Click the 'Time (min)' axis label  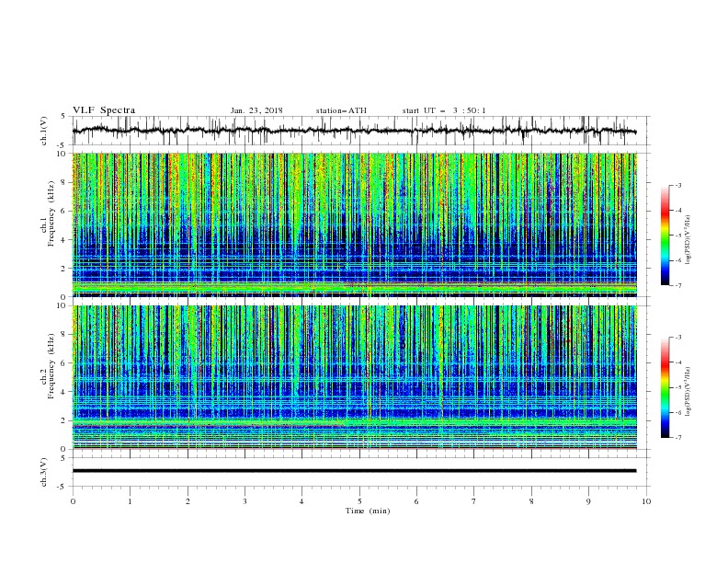(368, 511)
